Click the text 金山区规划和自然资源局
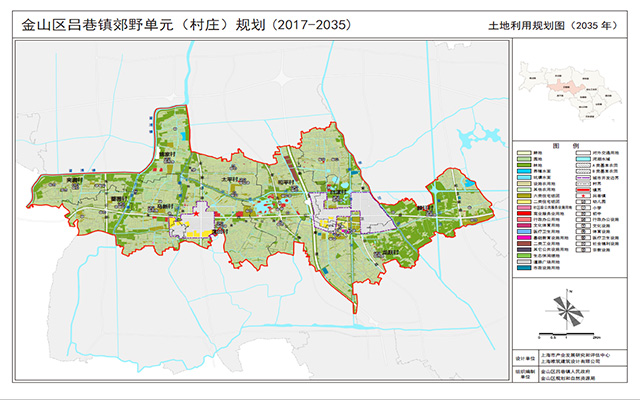 click(x=568, y=378)
